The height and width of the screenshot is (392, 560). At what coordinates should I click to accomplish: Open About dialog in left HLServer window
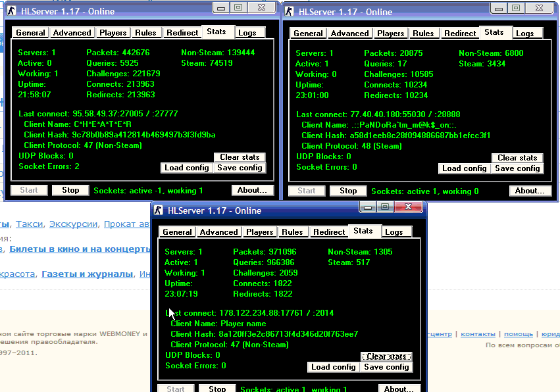click(x=252, y=190)
